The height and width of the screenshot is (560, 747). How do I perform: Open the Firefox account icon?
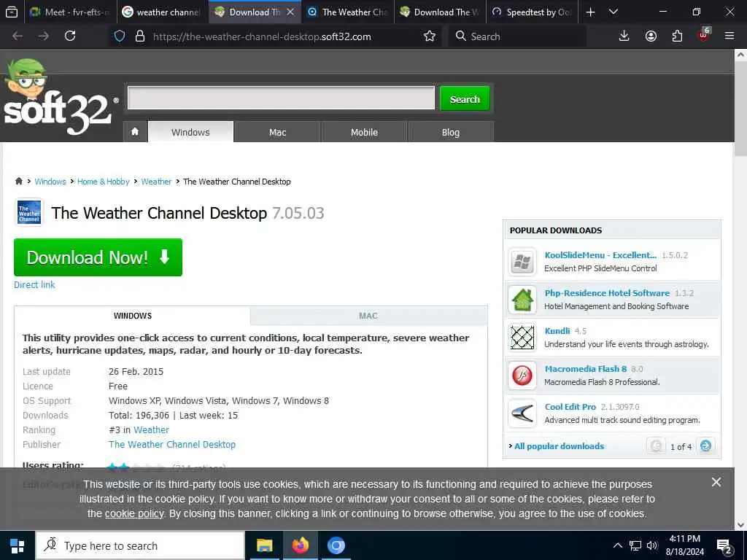[651, 36]
